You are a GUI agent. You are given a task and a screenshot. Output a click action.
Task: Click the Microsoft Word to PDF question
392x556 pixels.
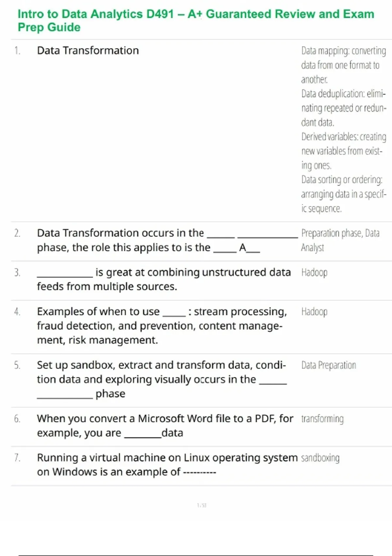pos(165,426)
